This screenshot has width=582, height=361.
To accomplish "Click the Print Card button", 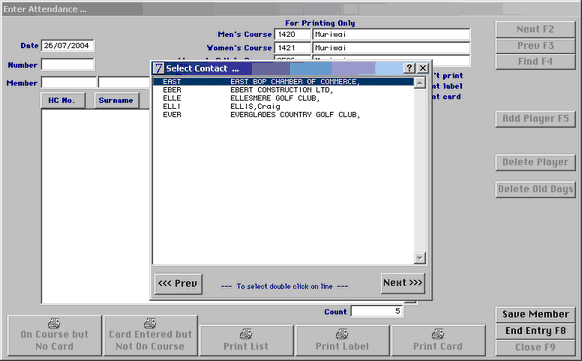I will point(438,340).
